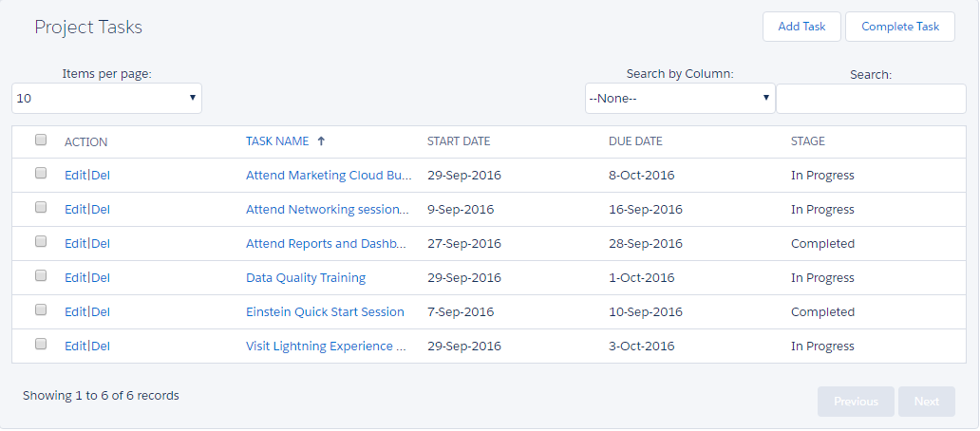
Task: Click Edit for Attend Networking session row
Action: [75, 210]
